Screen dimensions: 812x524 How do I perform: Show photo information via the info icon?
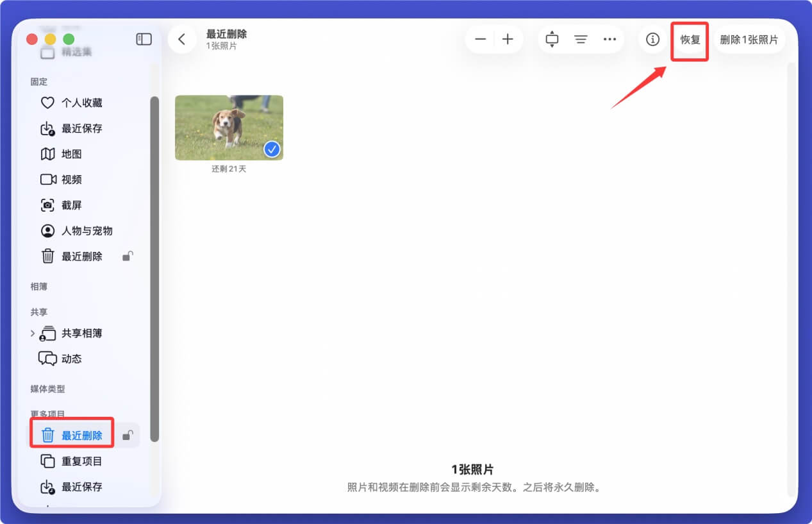click(x=652, y=39)
